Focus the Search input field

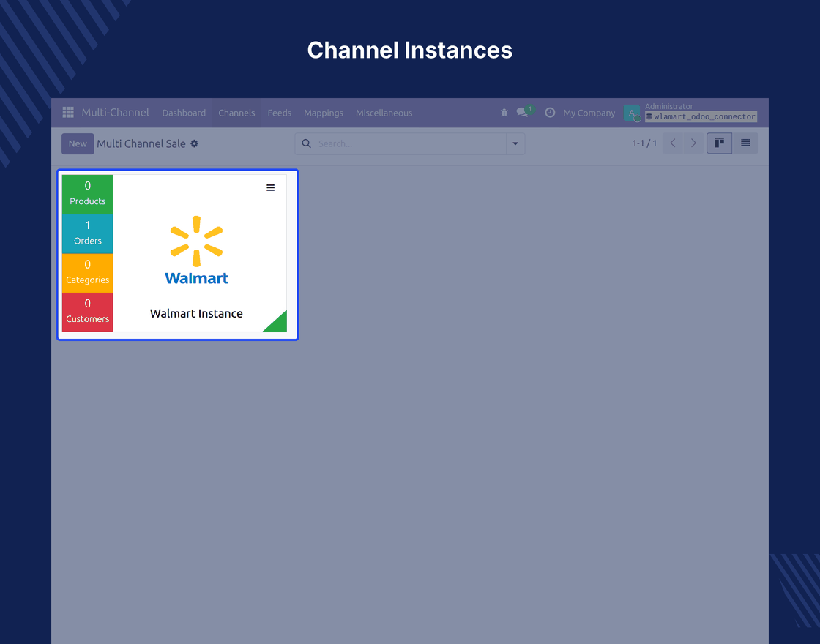(x=411, y=143)
